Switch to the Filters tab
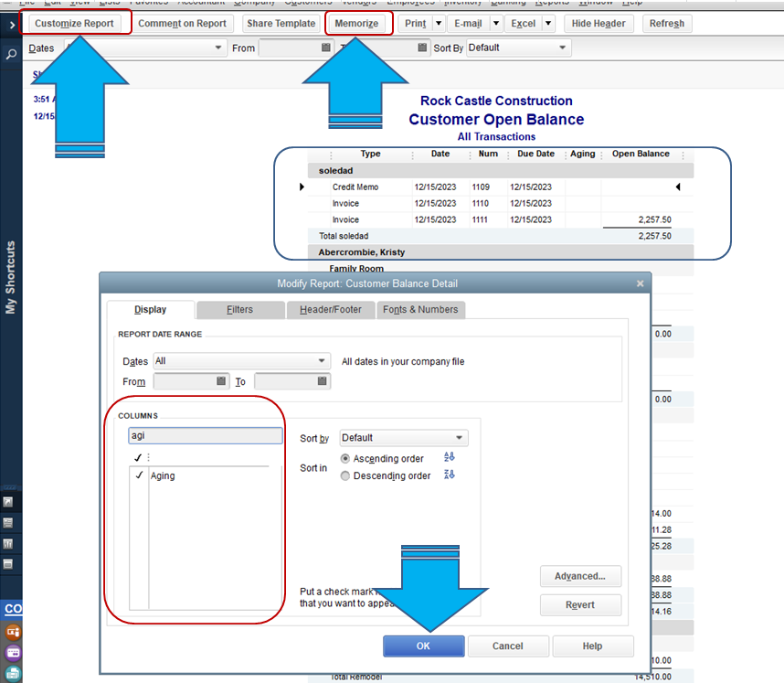Viewport: 784px width, 683px height. click(240, 310)
